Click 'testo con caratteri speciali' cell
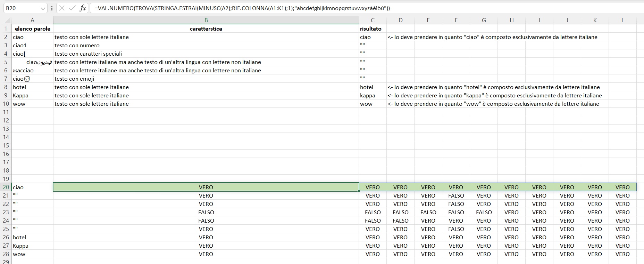This screenshot has width=644, height=264. click(x=206, y=54)
